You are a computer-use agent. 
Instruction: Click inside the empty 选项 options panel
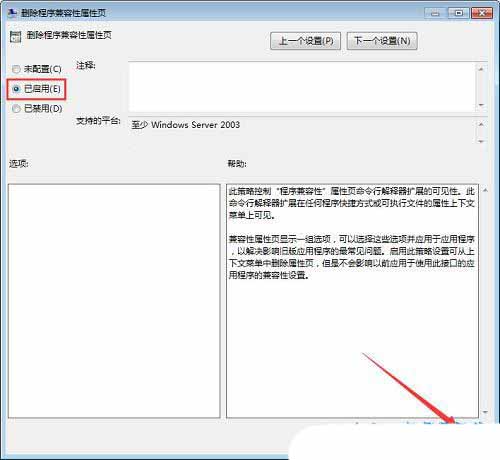[x=114, y=301]
